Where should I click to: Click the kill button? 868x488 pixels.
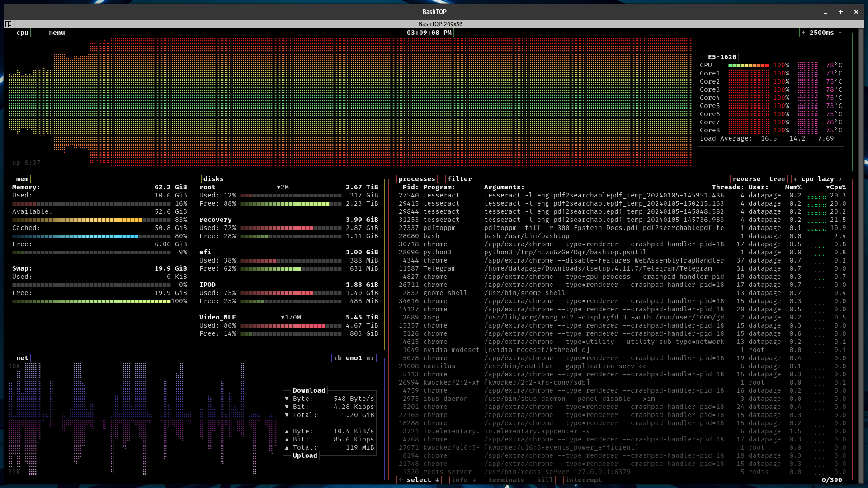(x=545, y=480)
